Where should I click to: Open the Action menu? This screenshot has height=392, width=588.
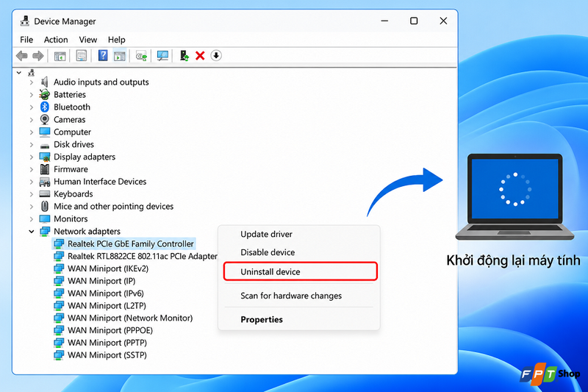click(x=56, y=40)
